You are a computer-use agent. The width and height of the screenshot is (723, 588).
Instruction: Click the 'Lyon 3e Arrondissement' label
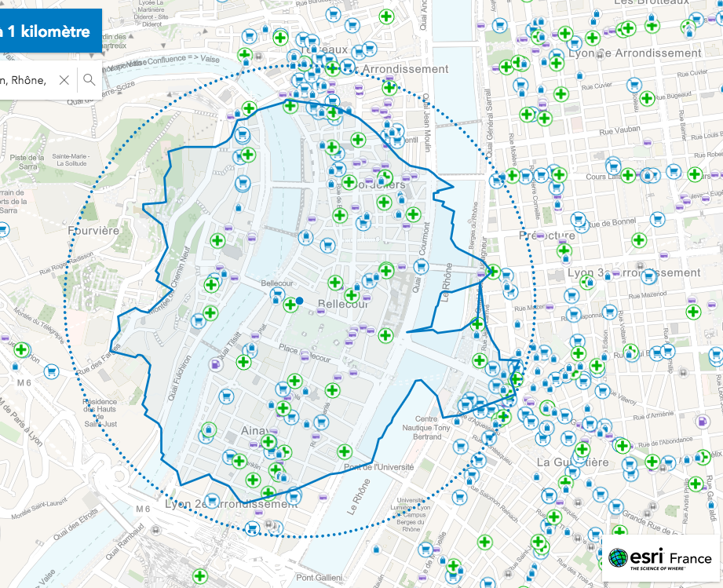[634, 272]
